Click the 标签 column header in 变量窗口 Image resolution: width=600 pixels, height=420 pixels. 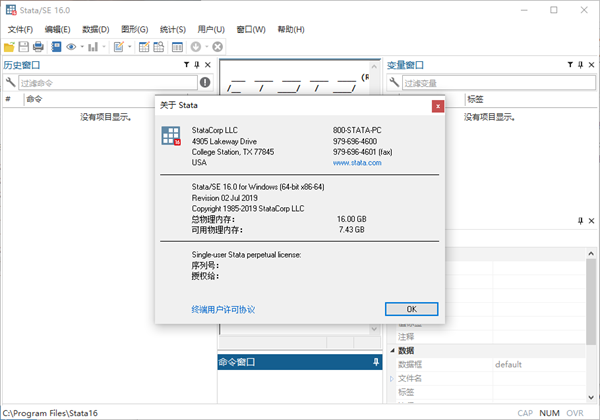(475, 99)
